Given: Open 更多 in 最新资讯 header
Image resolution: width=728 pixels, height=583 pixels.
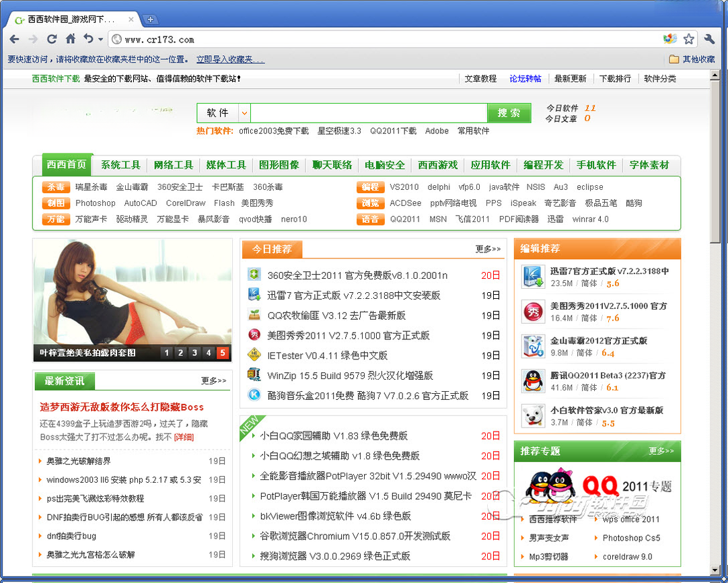Looking at the screenshot, I should [x=213, y=380].
